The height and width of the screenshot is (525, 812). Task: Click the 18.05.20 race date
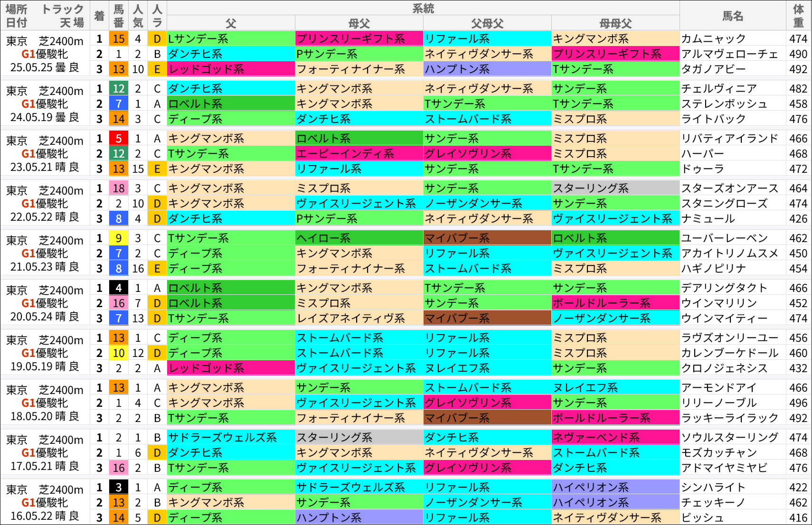pyautogui.click(x=31, y=417)
